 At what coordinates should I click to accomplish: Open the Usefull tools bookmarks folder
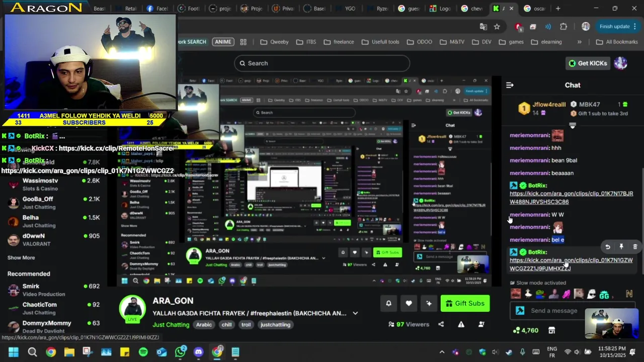coord(380,42)
